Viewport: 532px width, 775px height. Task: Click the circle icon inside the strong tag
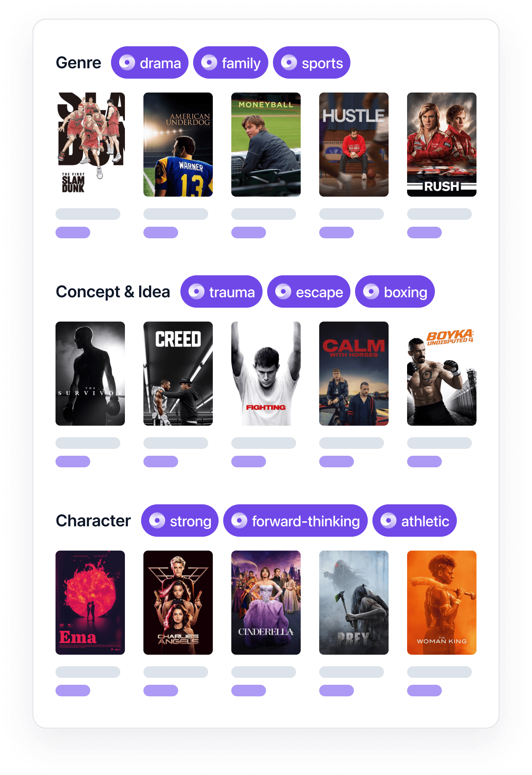[157, 521]
